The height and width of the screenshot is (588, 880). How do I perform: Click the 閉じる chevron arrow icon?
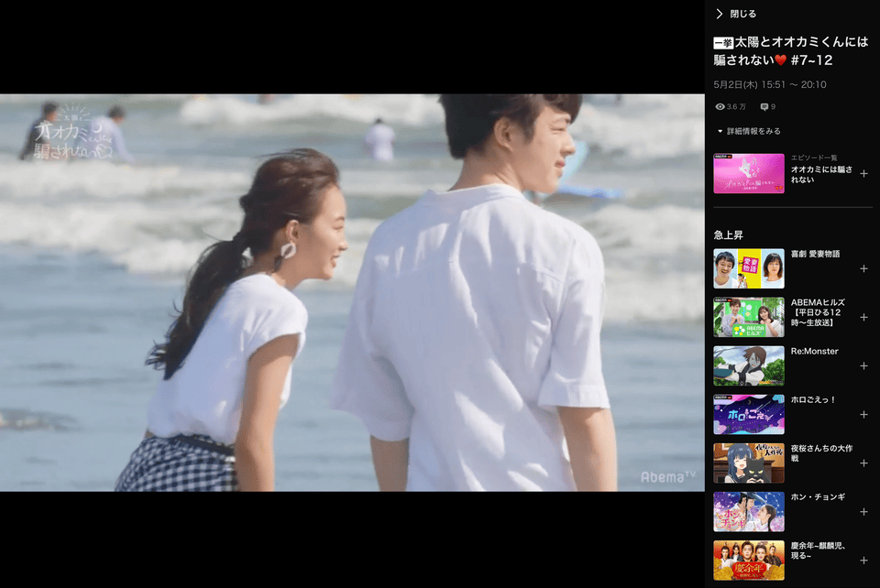[x=720, y=14]
